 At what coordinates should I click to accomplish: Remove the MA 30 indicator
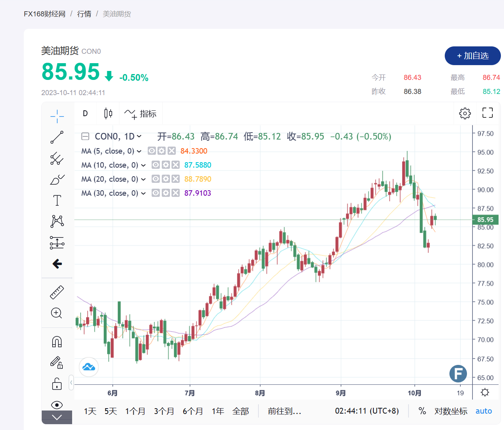[176, 193]
